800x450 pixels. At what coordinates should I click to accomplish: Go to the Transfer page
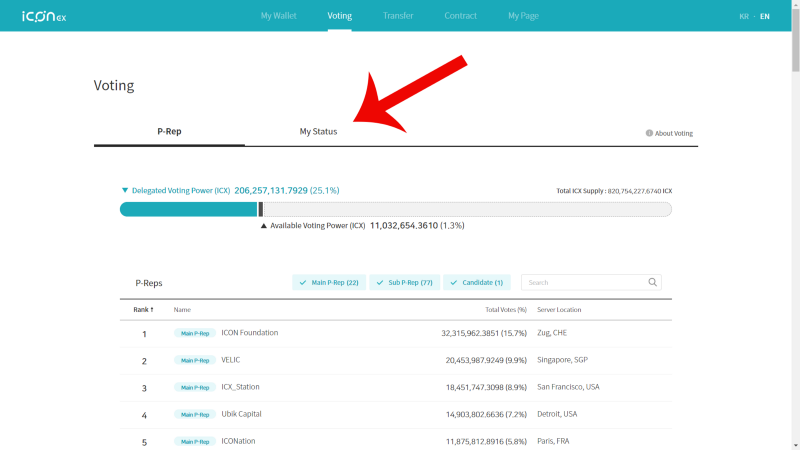(398, 16)
